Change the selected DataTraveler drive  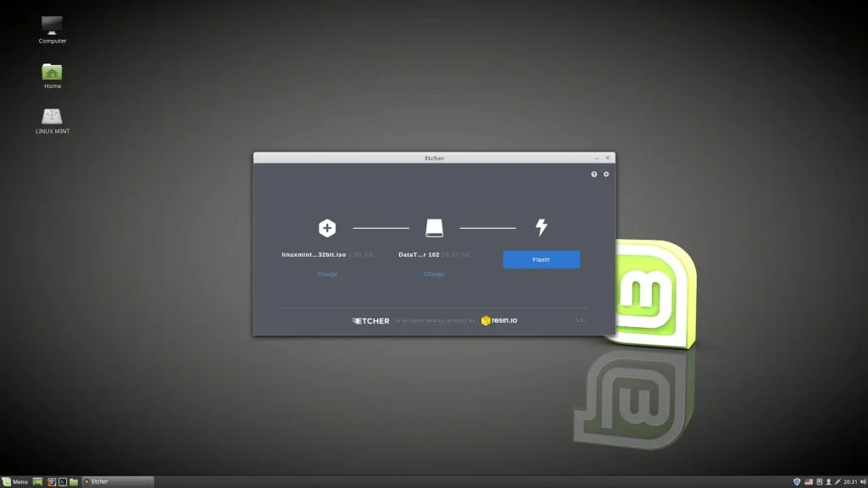[x=434, y=274]
